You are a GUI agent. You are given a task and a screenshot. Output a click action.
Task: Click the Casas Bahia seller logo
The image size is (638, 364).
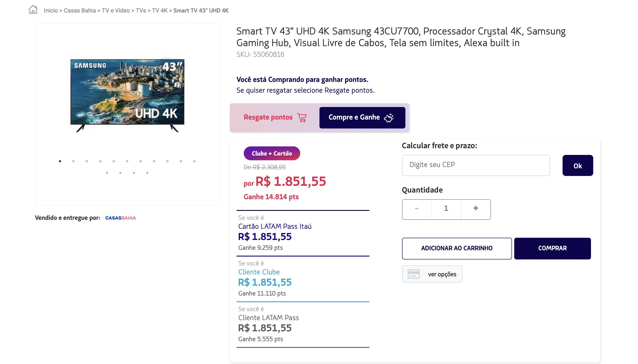(120, 218)
